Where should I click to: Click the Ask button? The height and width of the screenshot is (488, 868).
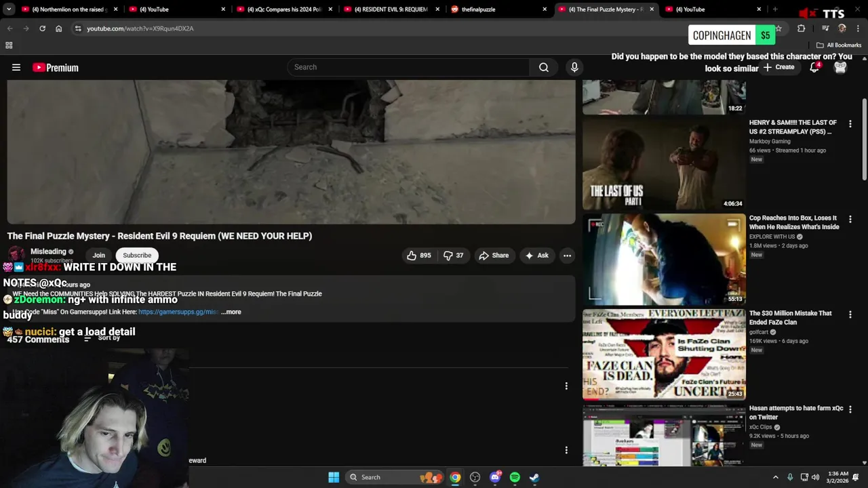pos(536,256)
